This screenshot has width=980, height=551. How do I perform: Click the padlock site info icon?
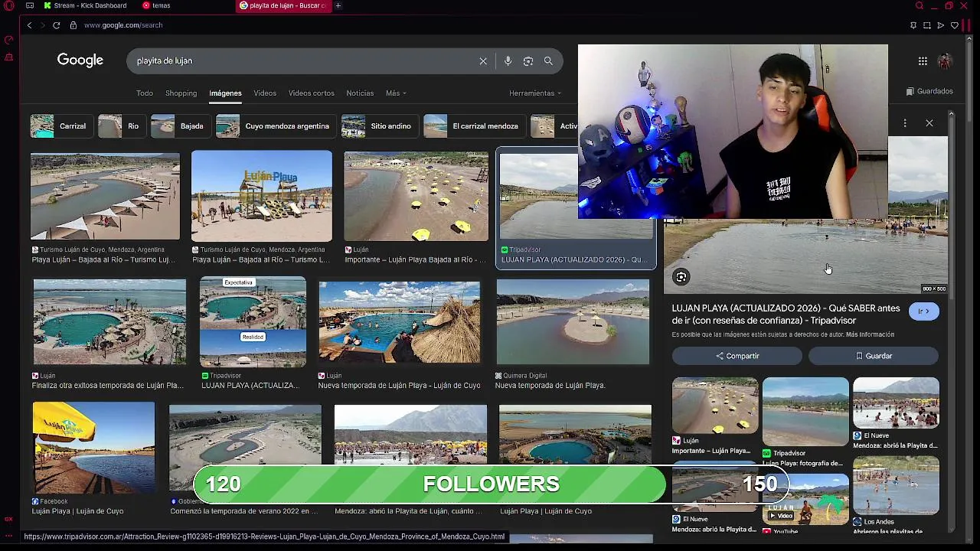[x=73, y=25]
